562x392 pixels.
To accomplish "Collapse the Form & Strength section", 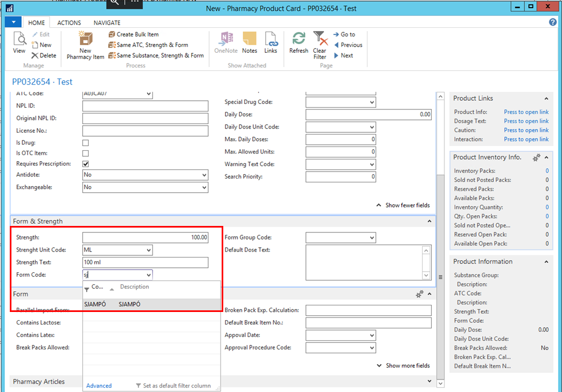I will (x=430, y=222).
